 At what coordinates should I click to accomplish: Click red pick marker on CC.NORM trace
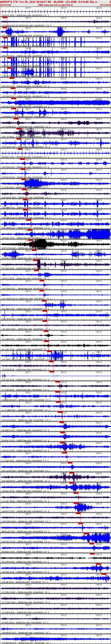click(x=19, y=129)
